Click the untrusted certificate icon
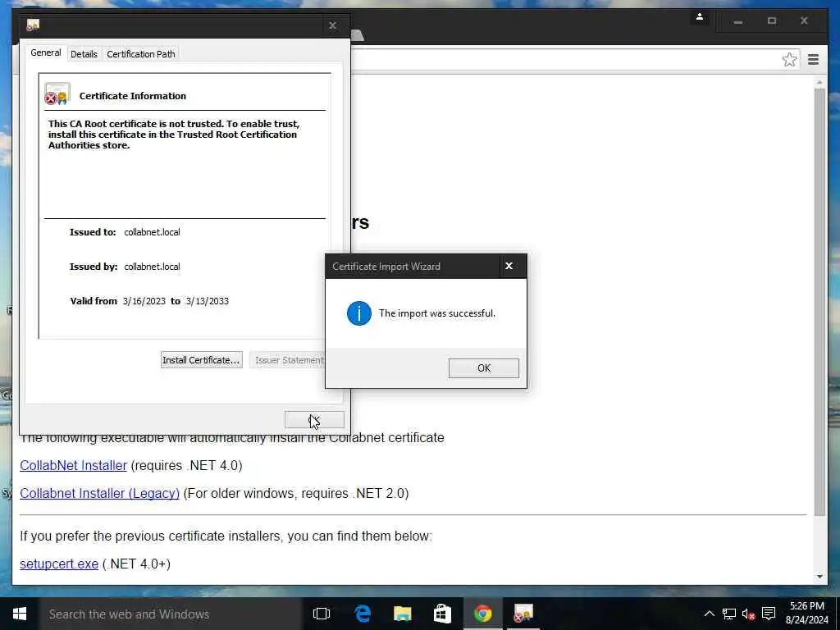 pos(57,94)
